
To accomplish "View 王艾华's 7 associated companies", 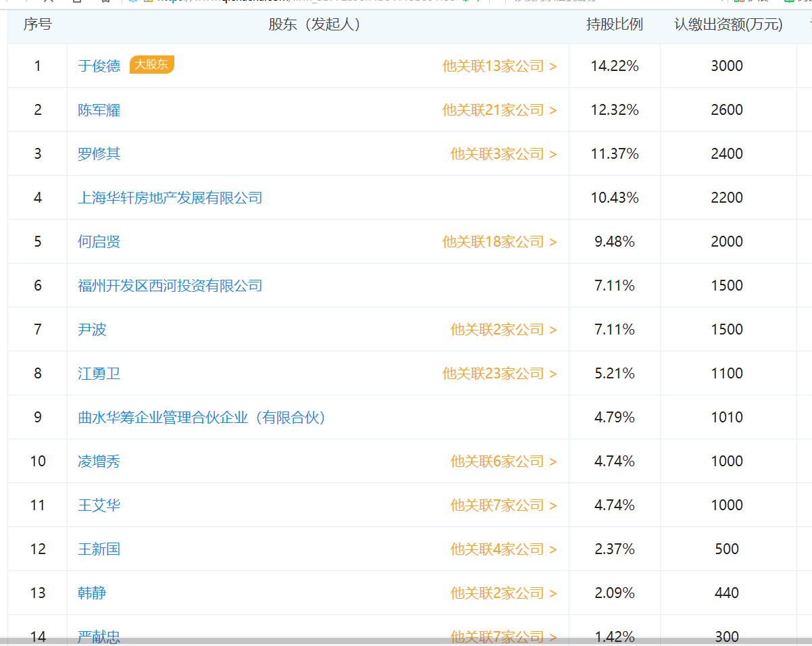I will 504,505.
